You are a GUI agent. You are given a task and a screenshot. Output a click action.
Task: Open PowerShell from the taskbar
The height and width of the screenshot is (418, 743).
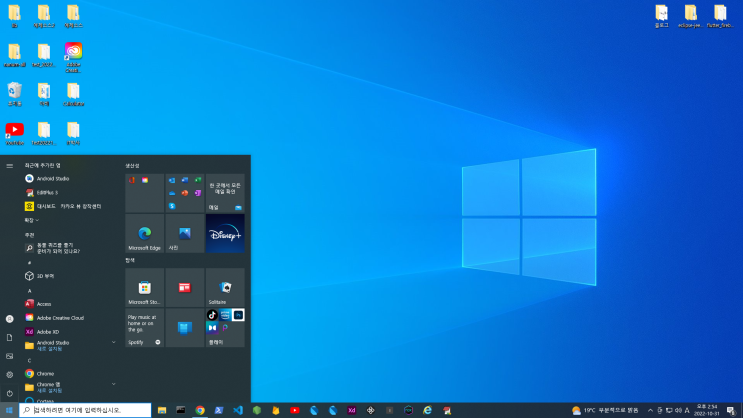[x=219, y=410]
